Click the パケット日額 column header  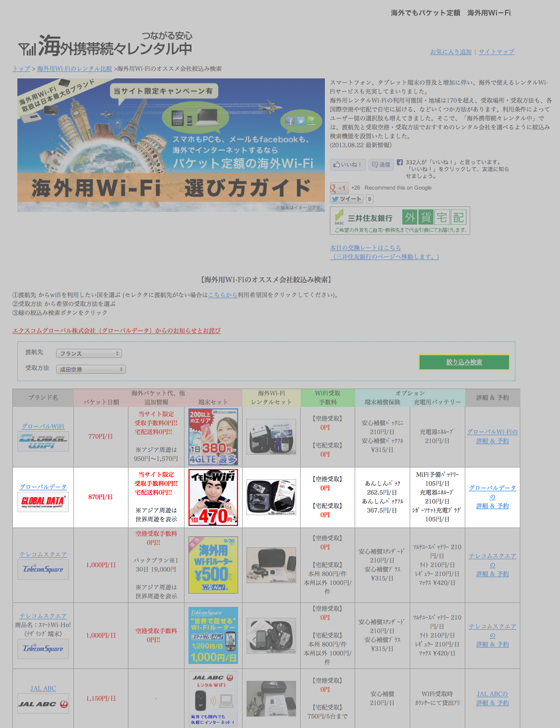(101, 402)
